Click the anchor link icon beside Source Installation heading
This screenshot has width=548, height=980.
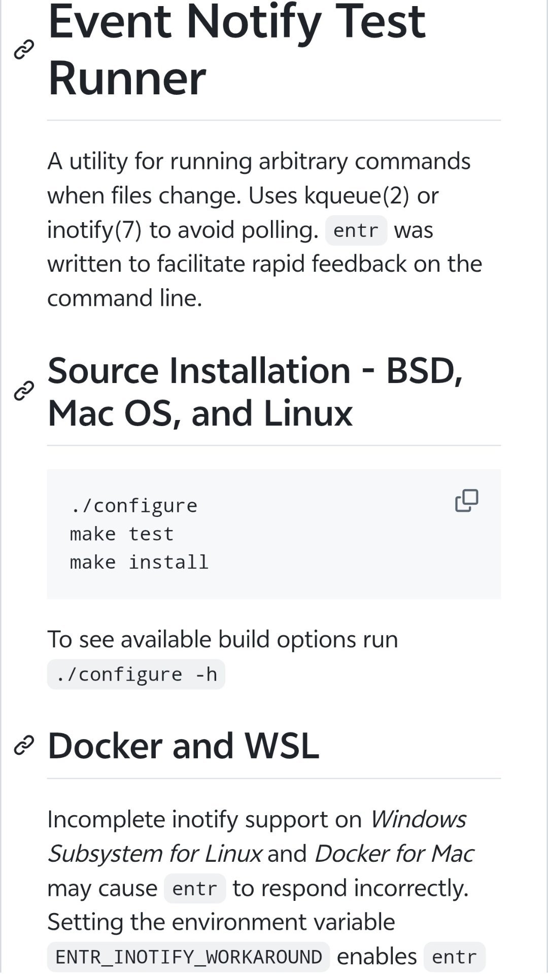coord(24,391)
